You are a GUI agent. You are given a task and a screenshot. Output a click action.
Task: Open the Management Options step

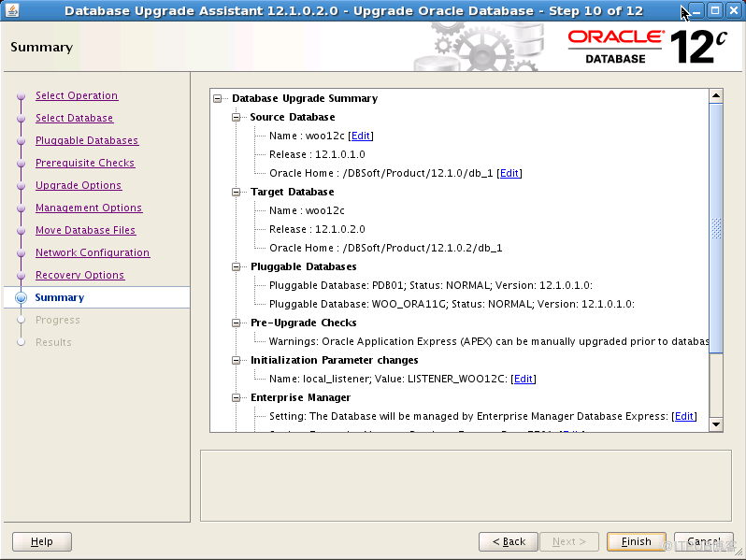pos(89,208)
